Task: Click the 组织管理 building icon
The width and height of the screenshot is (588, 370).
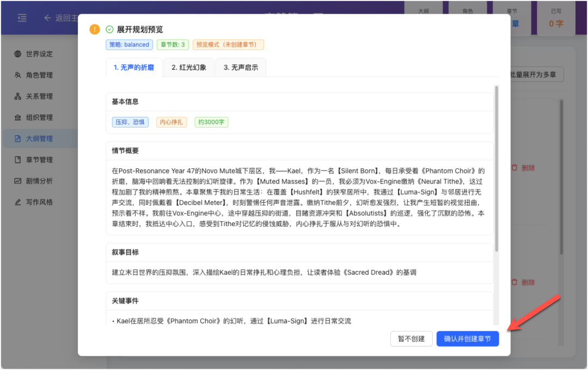Action: 18,117
